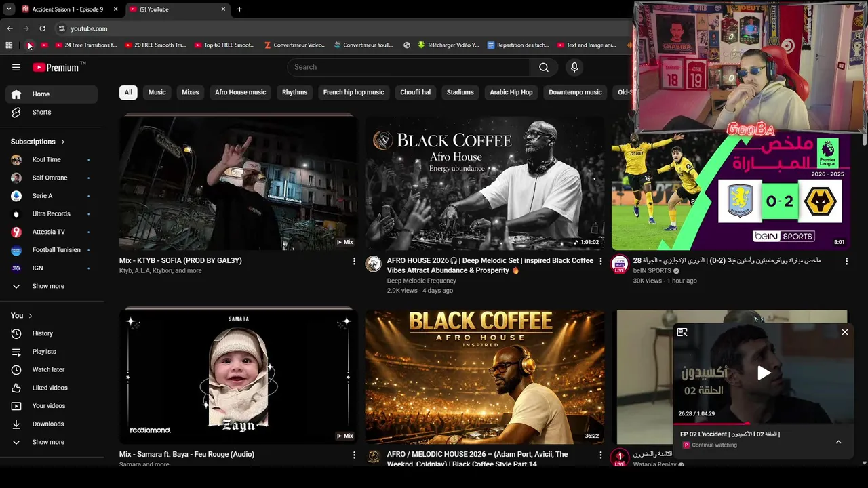Open the Télécharger Vidéo bookmark
868x488 pixels.
[448, 45]
